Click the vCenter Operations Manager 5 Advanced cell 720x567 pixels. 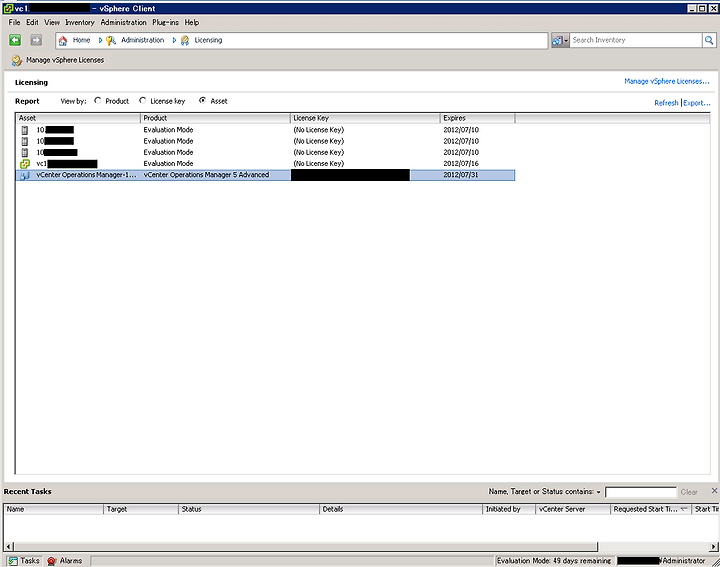(206, 175)
